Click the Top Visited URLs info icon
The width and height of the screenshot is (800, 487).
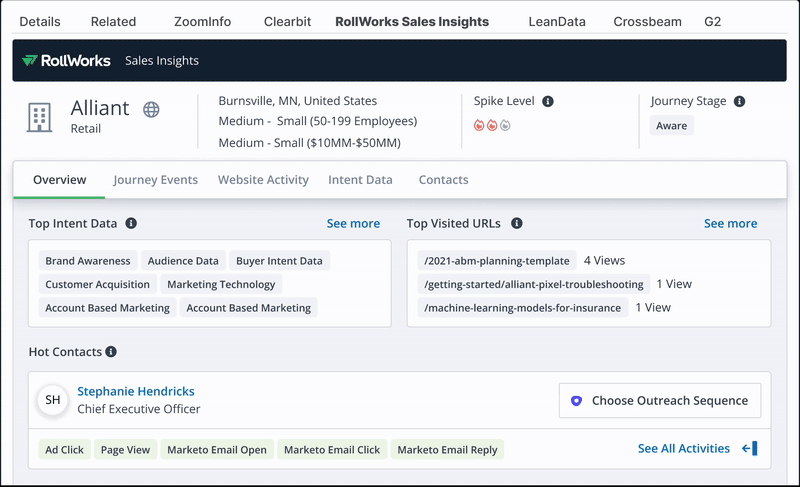pos(517,223)
